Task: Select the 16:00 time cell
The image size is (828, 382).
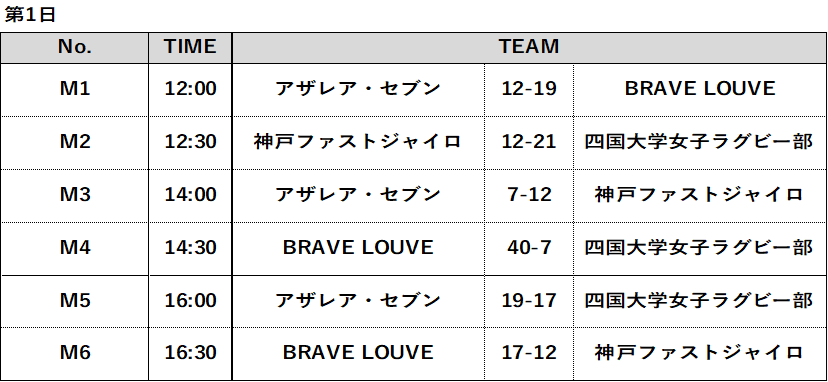Action: pos(190,300)
